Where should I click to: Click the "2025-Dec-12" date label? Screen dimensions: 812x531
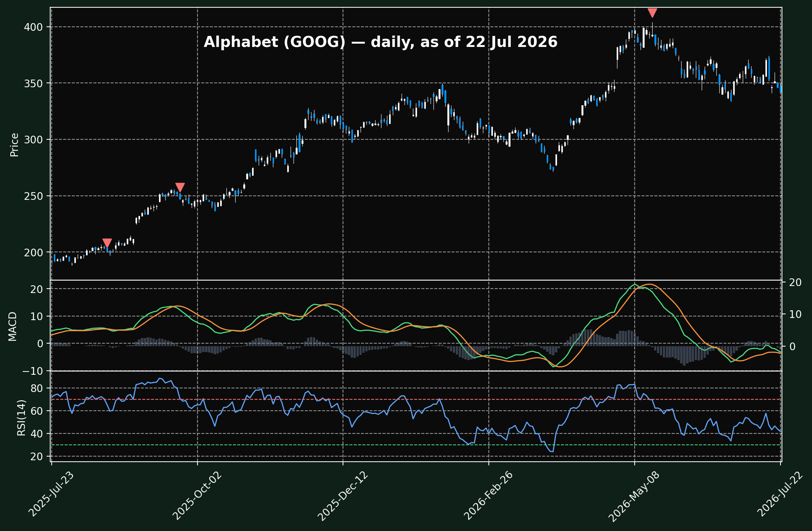click(343, 495)
